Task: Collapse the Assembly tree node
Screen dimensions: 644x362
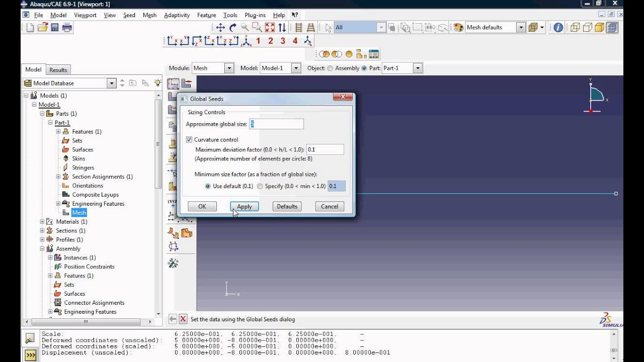Action: click(42, 249)
